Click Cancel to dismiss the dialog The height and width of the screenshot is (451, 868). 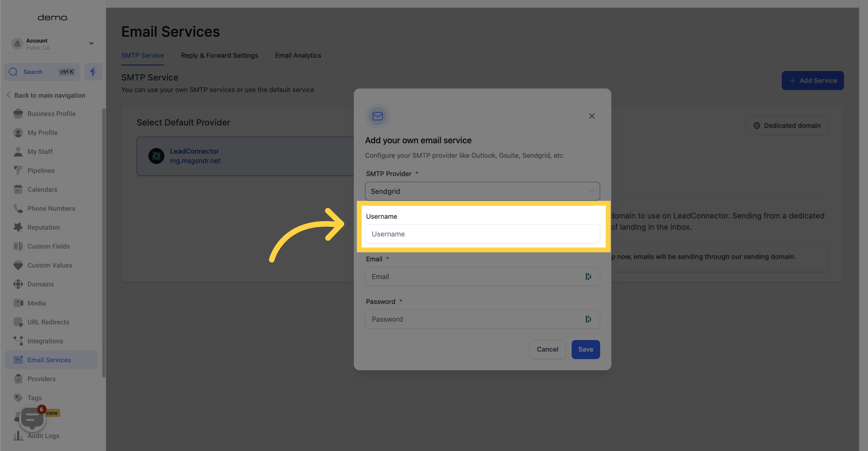tap(548, 349)
